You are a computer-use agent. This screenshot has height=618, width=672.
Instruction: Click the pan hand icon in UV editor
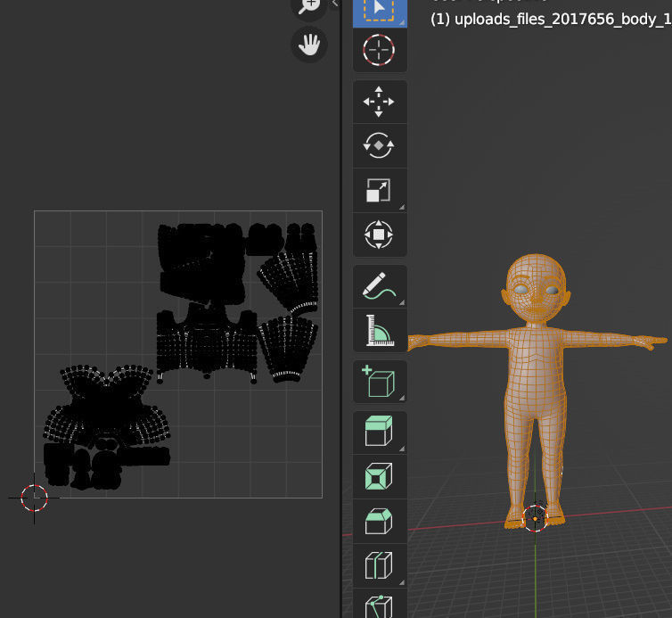309,45
